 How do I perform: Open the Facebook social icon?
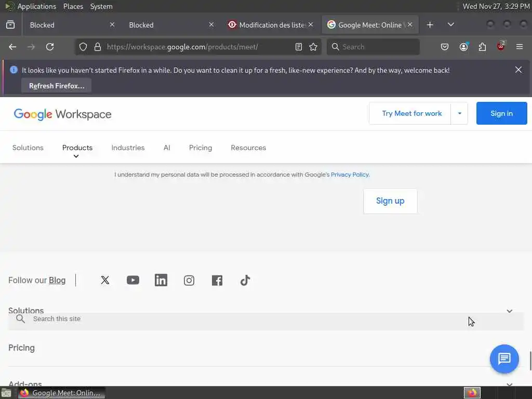[217, 280]
